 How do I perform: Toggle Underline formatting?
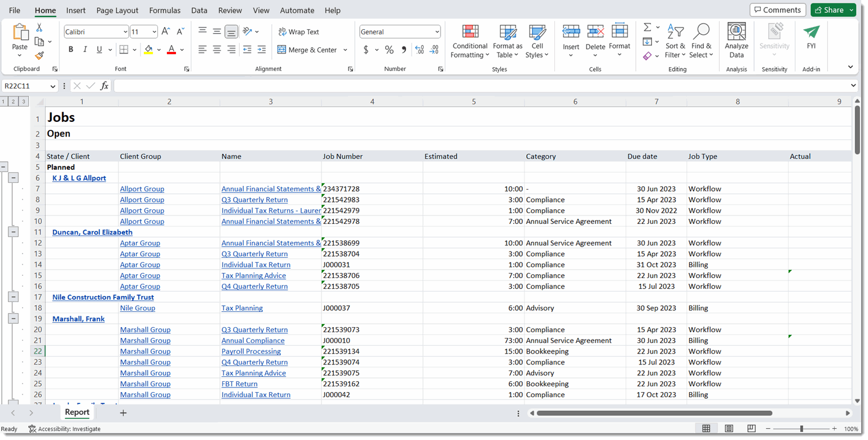(x=99, y=50)
